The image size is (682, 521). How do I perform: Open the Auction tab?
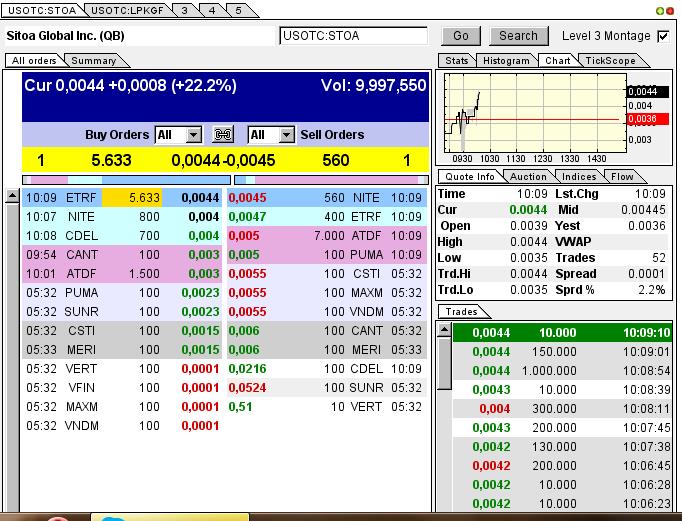[x=528, y=176]
